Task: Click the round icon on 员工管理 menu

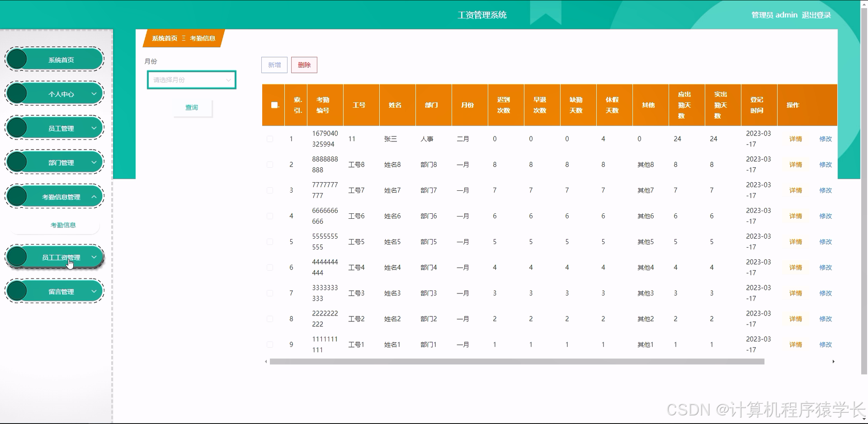Action: (17, 128)
